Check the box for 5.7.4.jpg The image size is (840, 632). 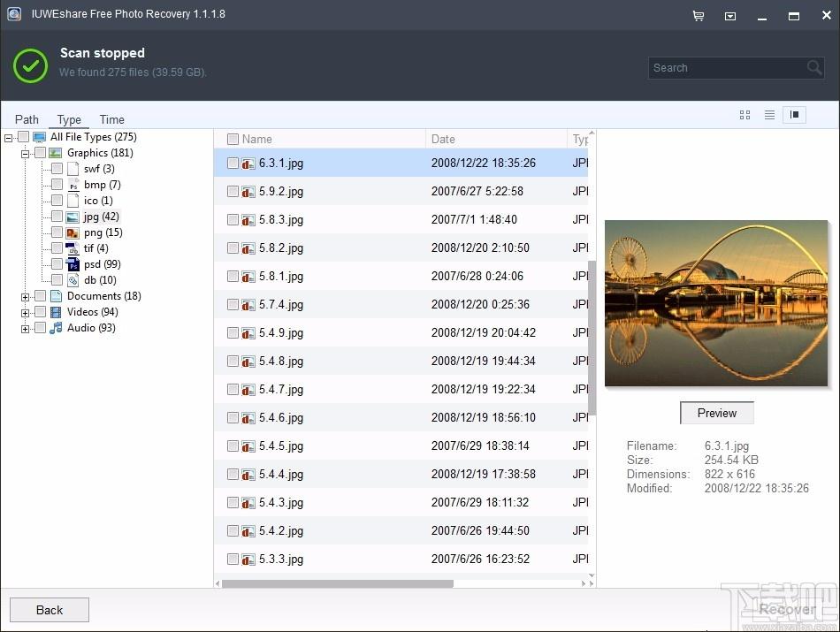[x=233, y=304]
